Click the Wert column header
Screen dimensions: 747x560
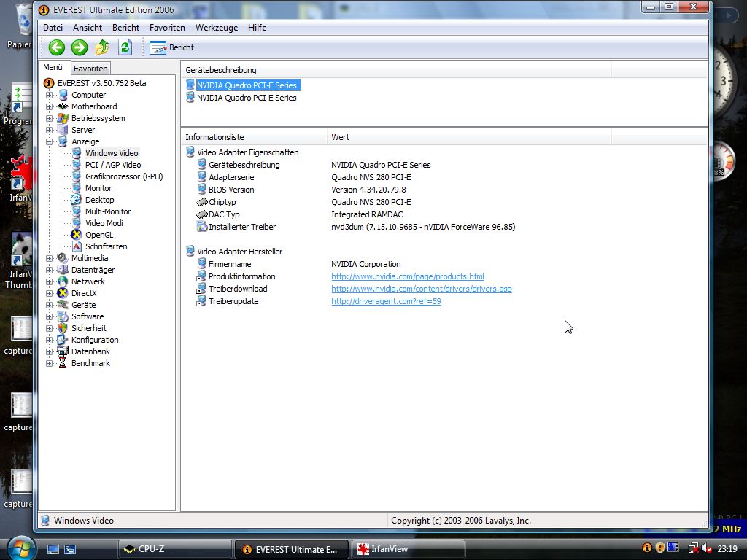click(469, 137)
